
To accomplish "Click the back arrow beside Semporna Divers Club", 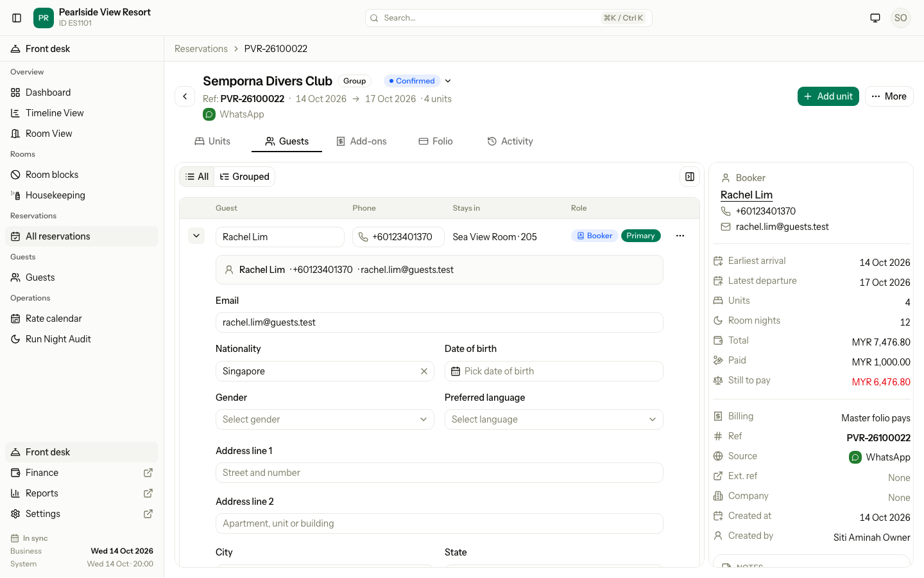I will click(185, 96).
